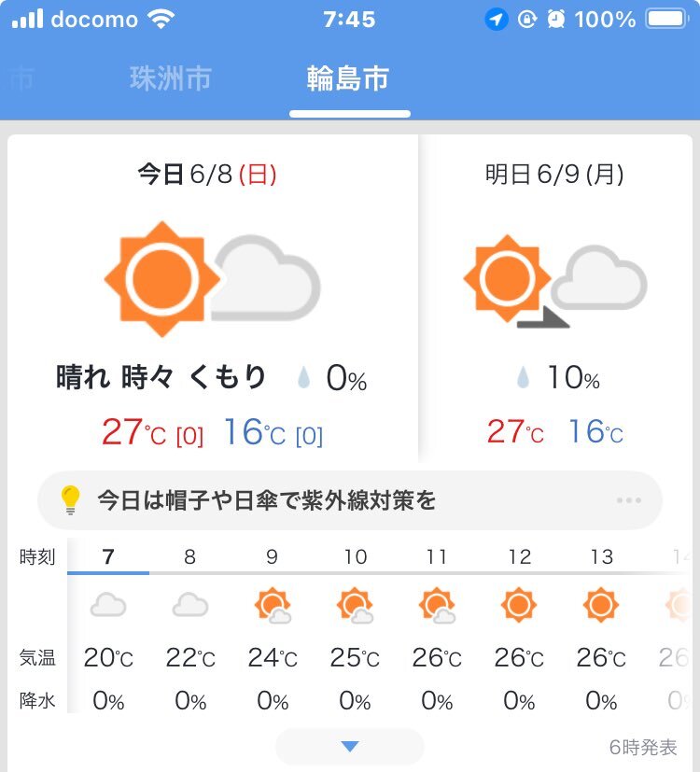The width and height of the screenshot is (700, 772).
Task: Tap the partly sunny icon at 9 o'clock
Action: (x=273, y=606)
